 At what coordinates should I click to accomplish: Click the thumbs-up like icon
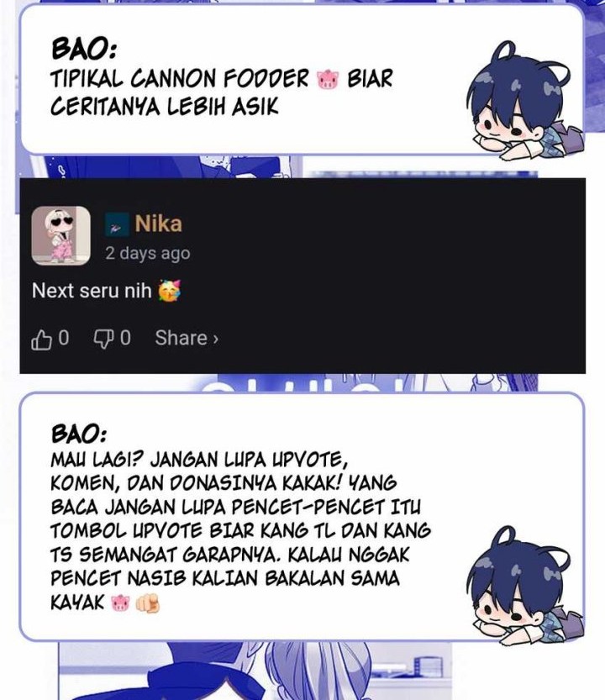pos(41,339)
